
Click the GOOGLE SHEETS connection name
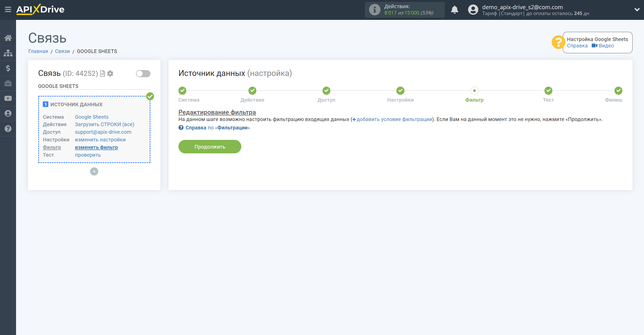click(x=58, y=86)
